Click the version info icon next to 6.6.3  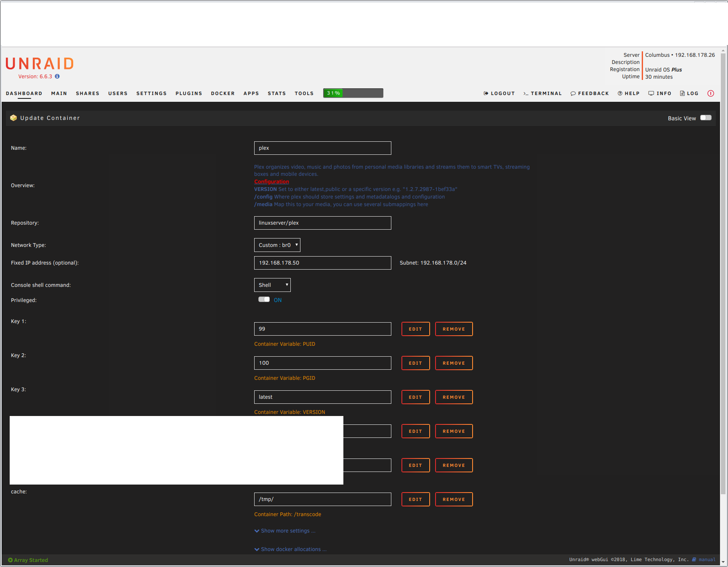click(57, 77)
